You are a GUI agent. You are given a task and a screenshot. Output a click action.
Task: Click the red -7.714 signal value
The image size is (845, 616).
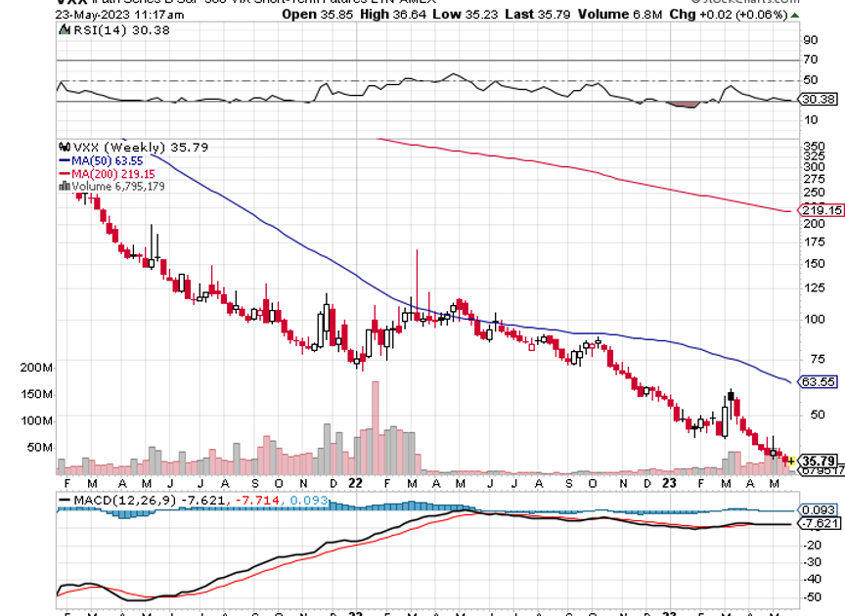[x=256, y=500]
